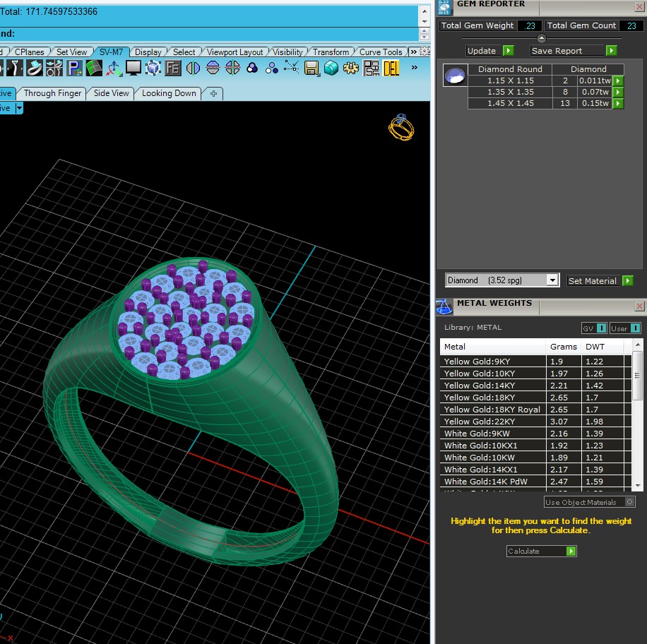The height and width of the screenshot is (644, 647).
Task: Open the Viewport Layout tab
Action: (x=235, y=52)
